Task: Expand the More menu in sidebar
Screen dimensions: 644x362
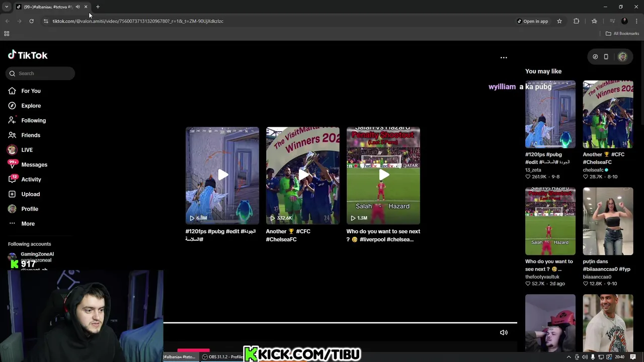Action: click(21, 223)
